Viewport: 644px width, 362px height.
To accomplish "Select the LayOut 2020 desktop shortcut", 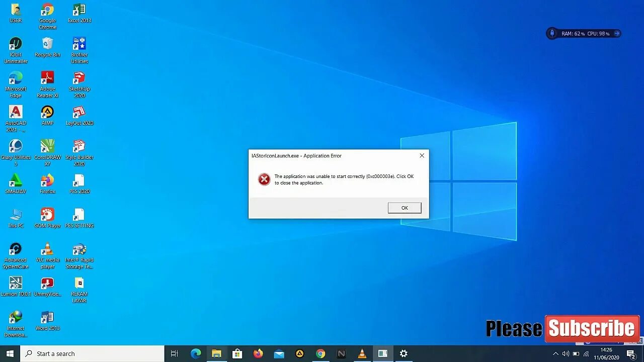I will pyautogui.click(x=79, y=116).
